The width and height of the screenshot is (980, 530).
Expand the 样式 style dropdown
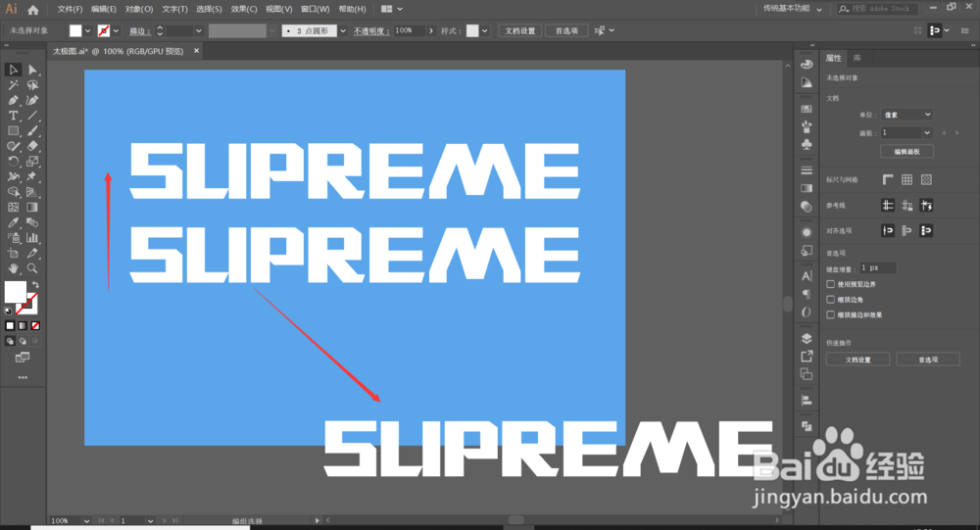coord(484,30)
